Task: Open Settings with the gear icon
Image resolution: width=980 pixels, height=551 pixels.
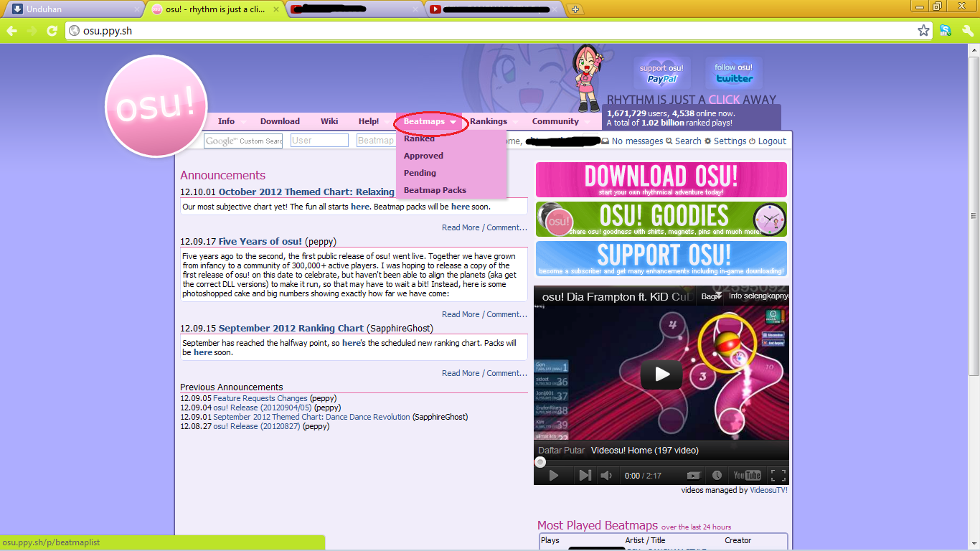Action: (725, 141)
